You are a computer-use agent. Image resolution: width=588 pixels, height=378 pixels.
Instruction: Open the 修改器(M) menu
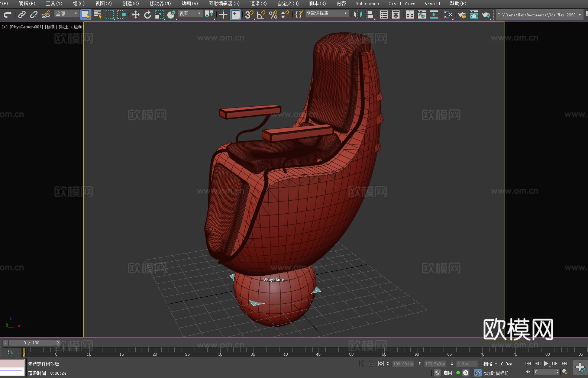(x=160, y=3)
